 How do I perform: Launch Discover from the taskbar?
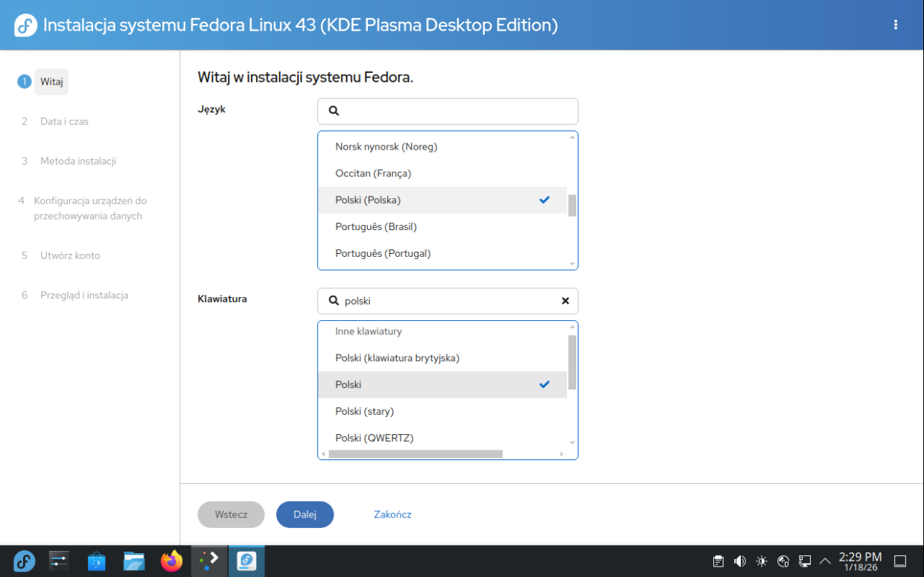[96, 561]
